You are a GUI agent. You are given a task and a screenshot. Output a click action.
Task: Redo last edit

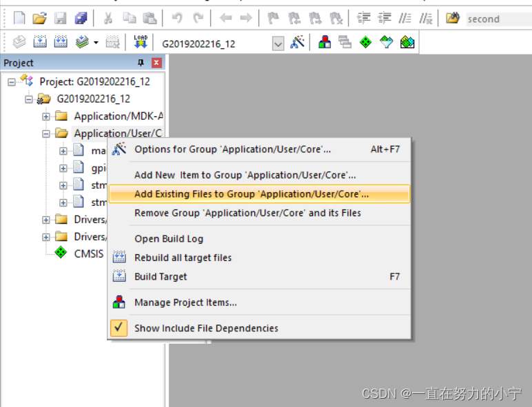click(x=198, y=18)
